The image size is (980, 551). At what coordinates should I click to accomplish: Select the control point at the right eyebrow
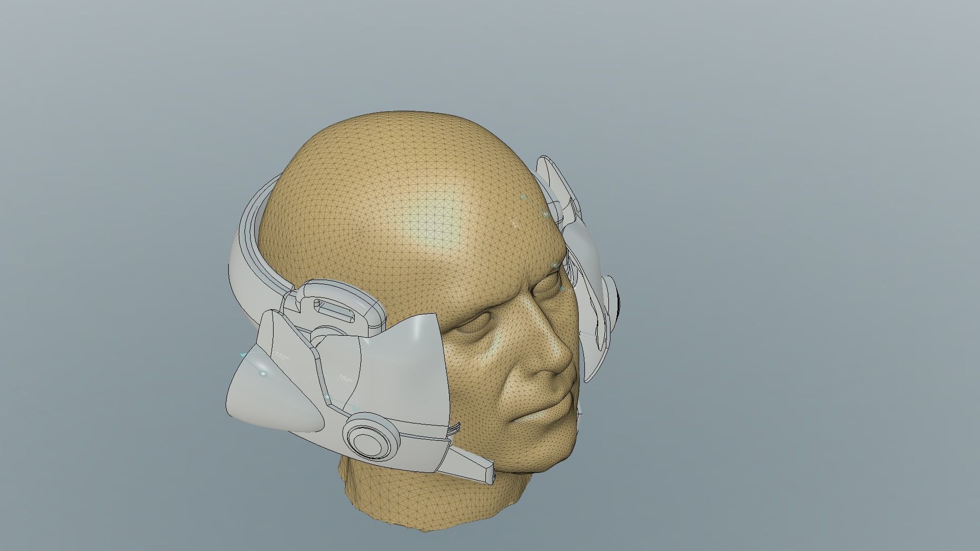pos(555,265)
